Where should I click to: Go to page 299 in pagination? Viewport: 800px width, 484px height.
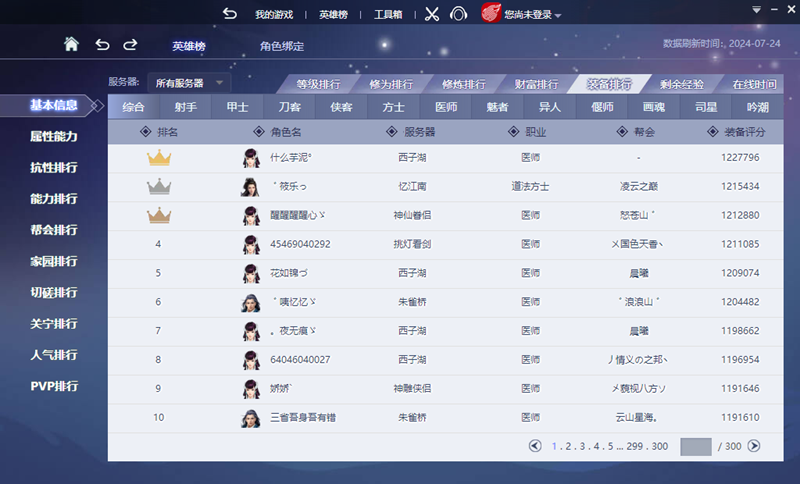(x=635, y=446)
